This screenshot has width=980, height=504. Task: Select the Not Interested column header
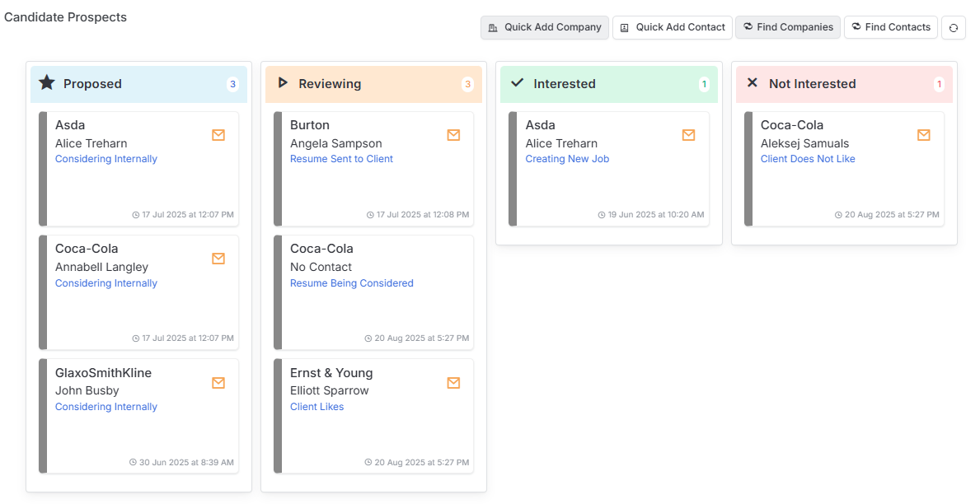pos(844,84)
